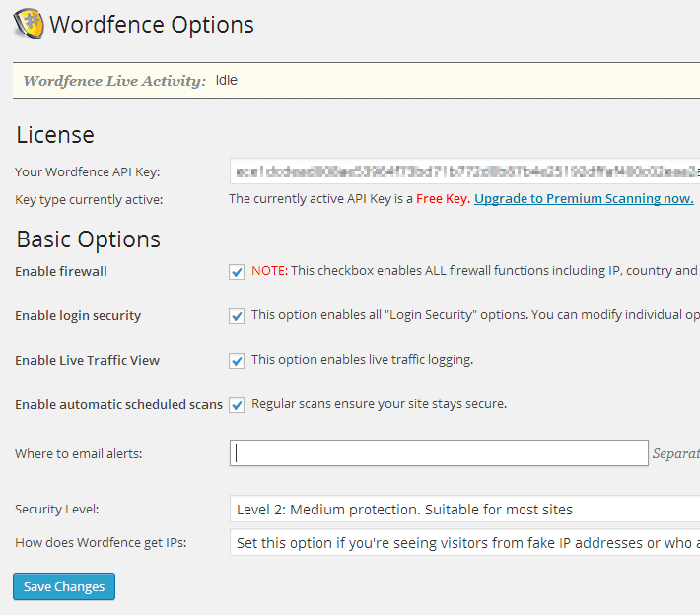The image size is (700, 615).
Task: Click Enable automatic scheduled scans label
Action: [118, 404]
